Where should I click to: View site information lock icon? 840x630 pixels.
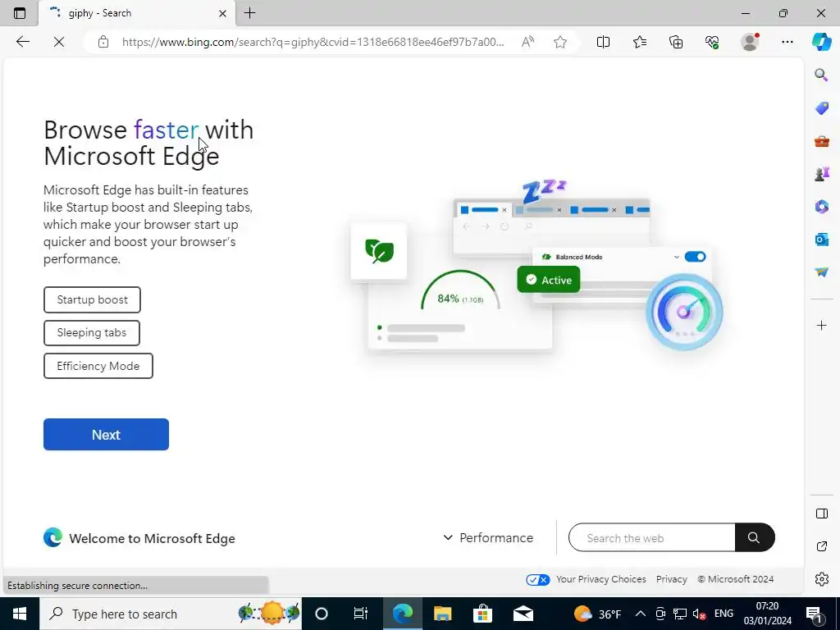pyautogui.click(x=103, y=42)
